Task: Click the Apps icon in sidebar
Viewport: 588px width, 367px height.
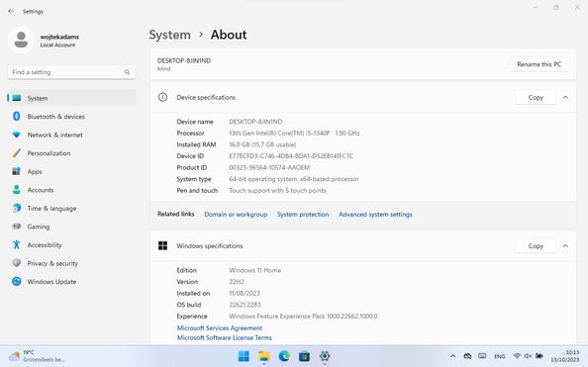Action: [16, 171]
